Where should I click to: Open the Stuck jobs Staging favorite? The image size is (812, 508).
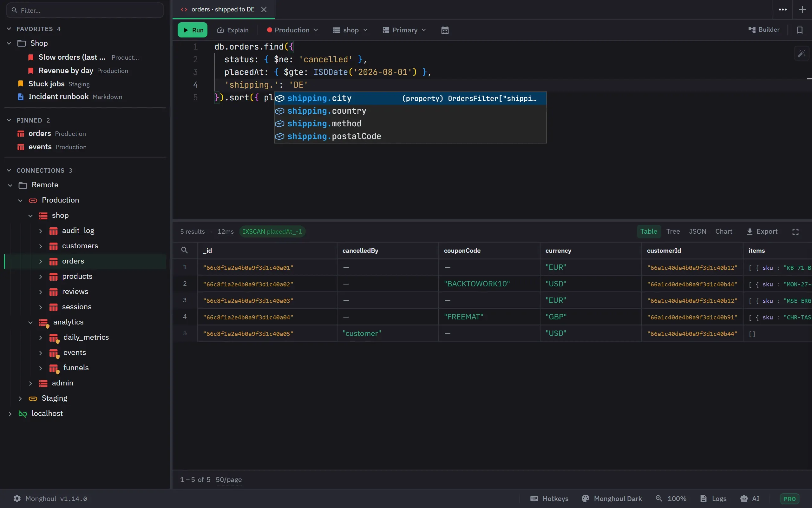pos(54,84)
